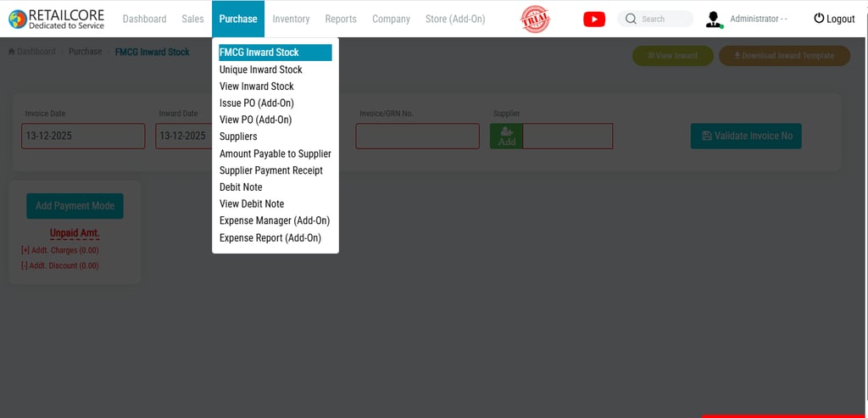Open Expense Report (Add-On) entry
Screen dimensions: 868x418
(x=270, y=238)
